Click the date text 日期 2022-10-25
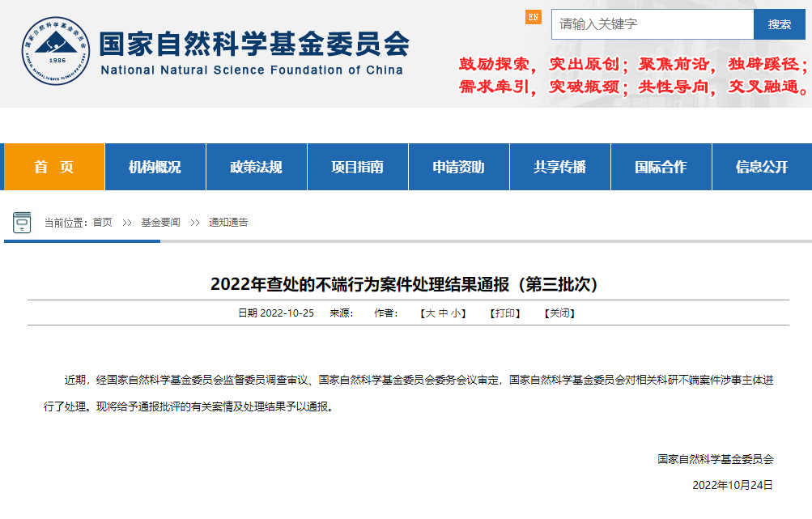 point(276,313)
